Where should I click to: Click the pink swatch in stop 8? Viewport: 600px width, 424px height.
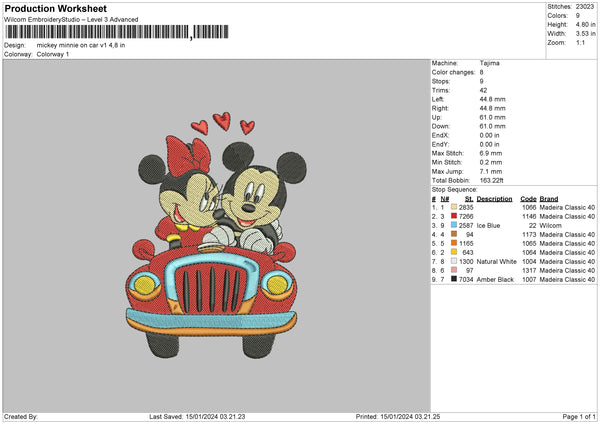pos(454,271)
